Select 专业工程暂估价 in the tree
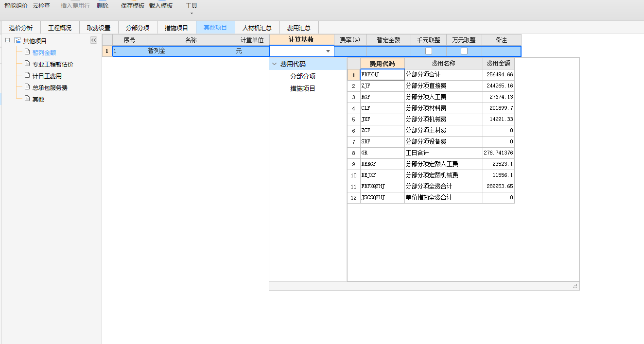 pos(53,64)
